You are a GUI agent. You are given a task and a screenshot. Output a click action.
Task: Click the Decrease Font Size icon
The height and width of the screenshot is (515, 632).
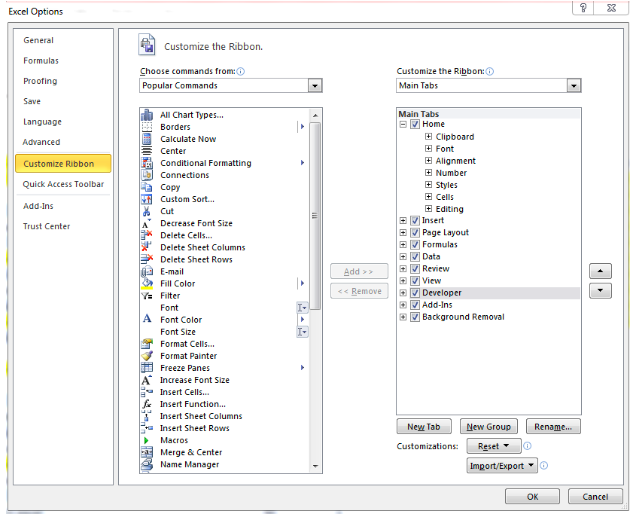tap(147, 223)
